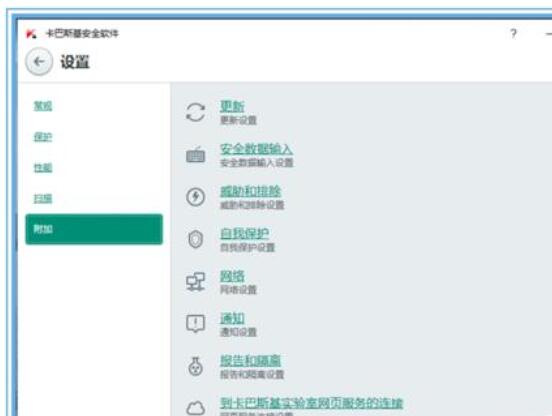Select the 保护 settings category

[x=43, y=137]
